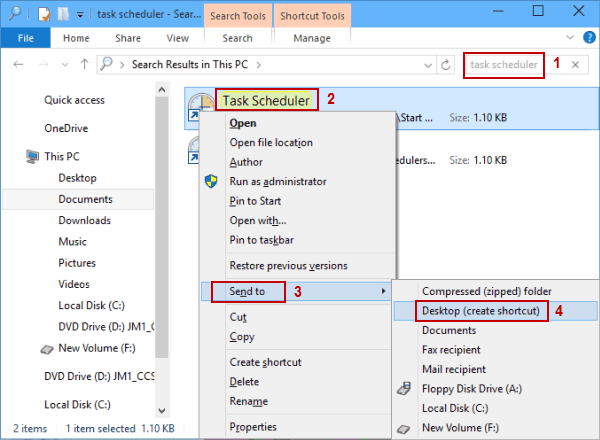Viewport: 600px width, 440px height.
Task: Choose Cut in the context menu
Action: [238, 317]
